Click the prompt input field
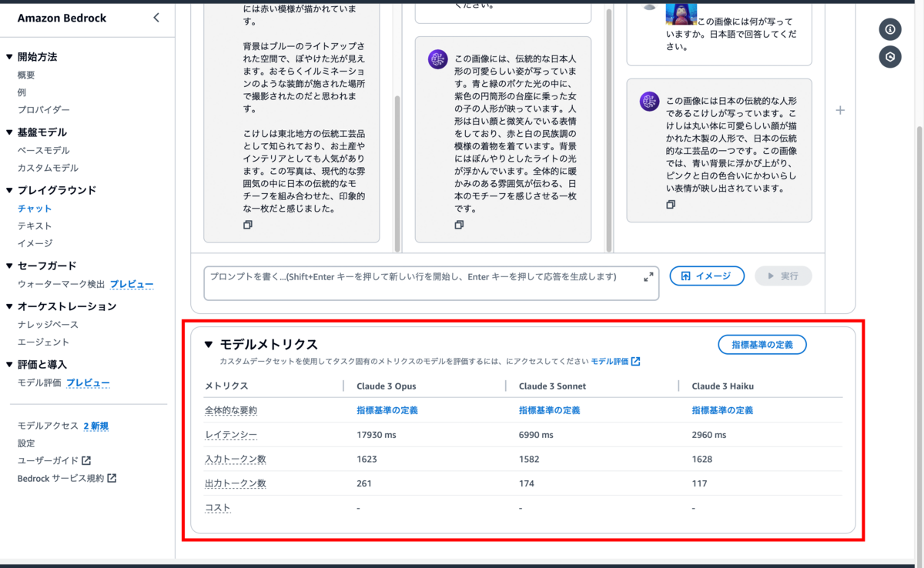This screenshot has width=924, height=568. pos(431,283)
